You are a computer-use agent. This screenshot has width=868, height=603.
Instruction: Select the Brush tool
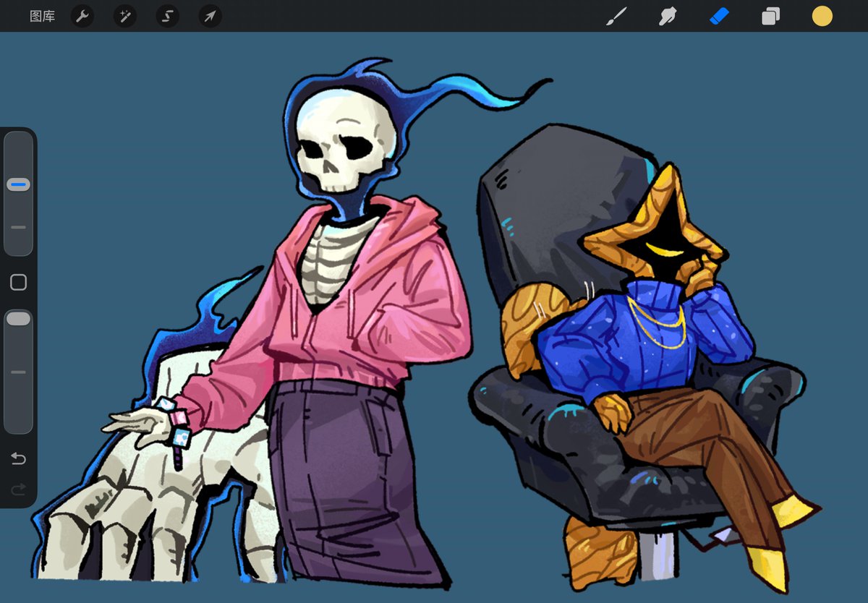click(x=616, y=16)
